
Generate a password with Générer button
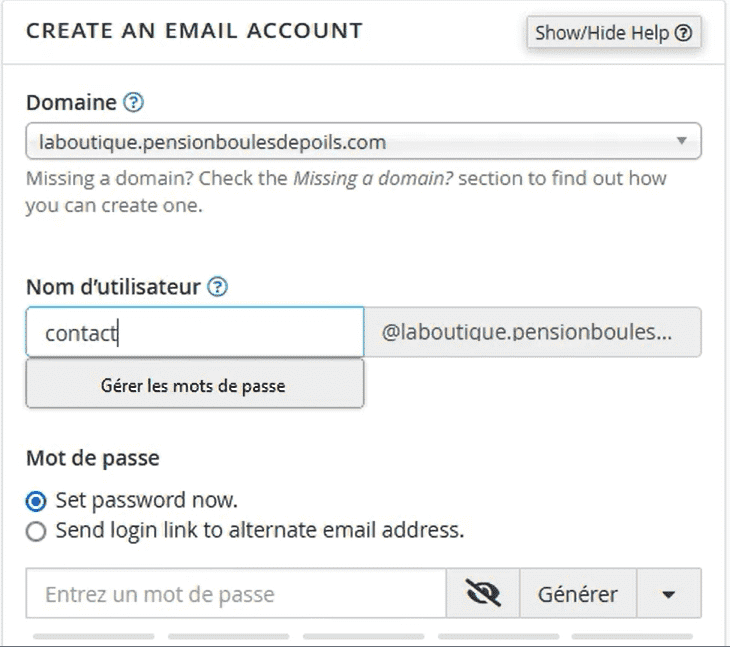pos(578,593)
